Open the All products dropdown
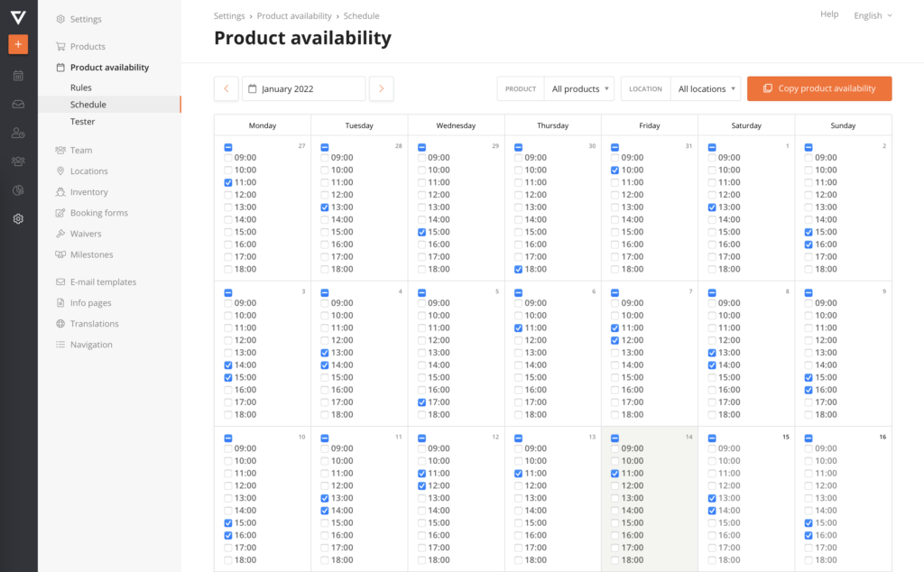This screenshot has height=572, width=924. coord(580,88)
